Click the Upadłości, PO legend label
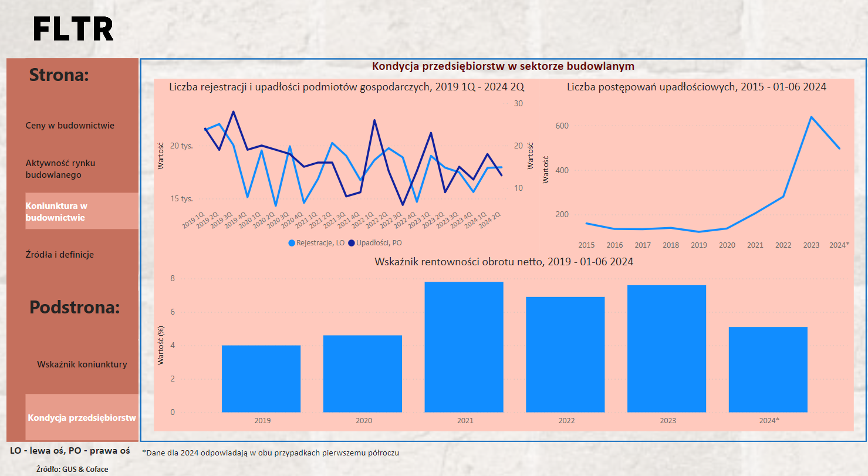Image resolution: width=868 pixels, height=476 pixels. point(380,242)
